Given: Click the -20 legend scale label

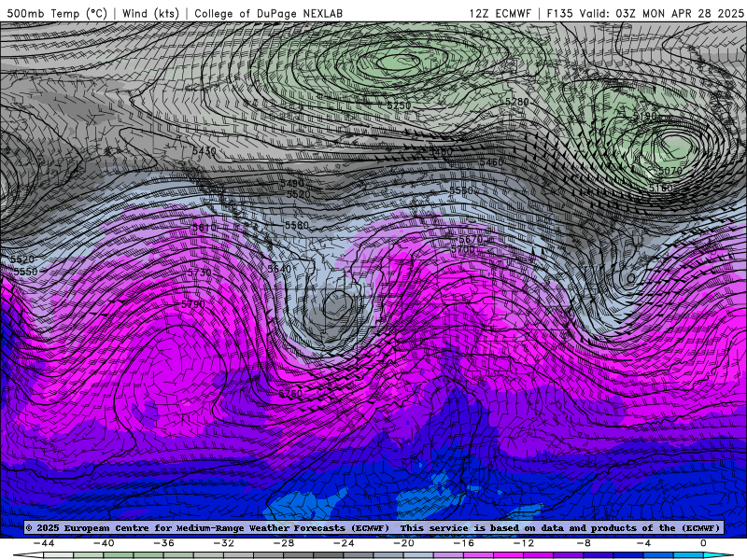Looking at the screenshot, I should click(403, 543).
